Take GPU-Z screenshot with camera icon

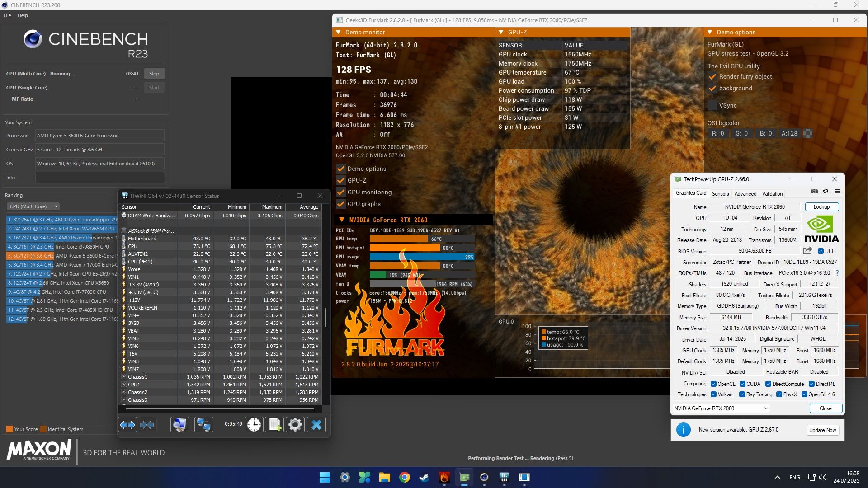814,192
